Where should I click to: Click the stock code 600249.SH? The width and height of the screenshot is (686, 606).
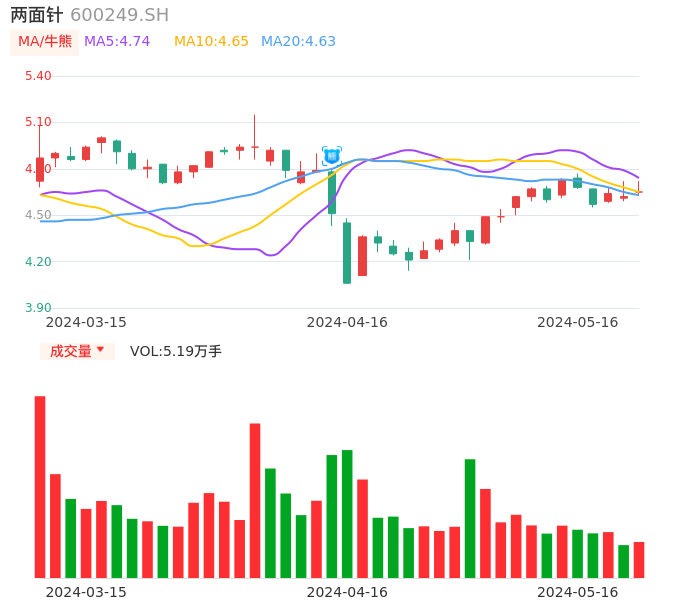119,15
